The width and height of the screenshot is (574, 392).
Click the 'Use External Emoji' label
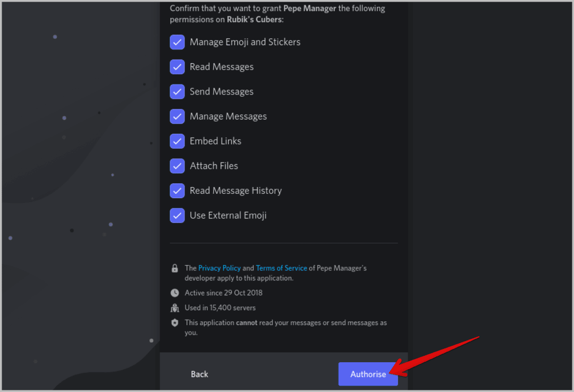(228, 216)
